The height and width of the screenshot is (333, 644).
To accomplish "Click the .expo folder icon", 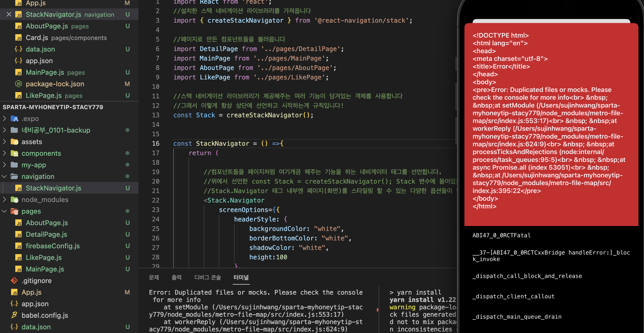I will [x=14, y=119].
